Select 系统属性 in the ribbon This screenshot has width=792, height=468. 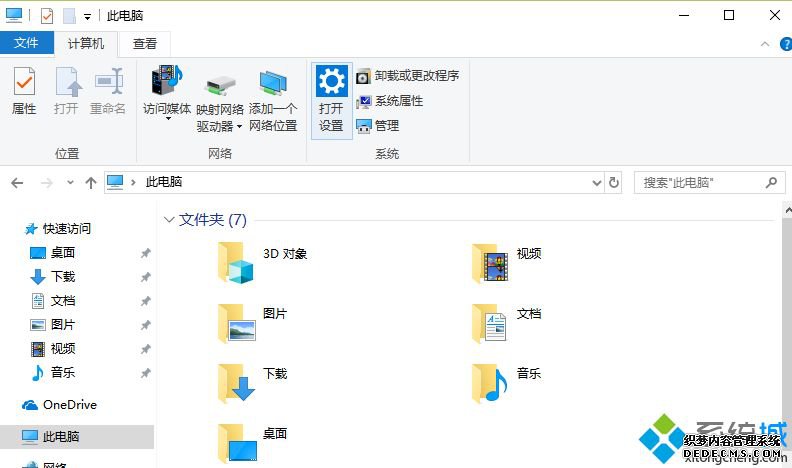pyautogui.click(x=389, y=101)
